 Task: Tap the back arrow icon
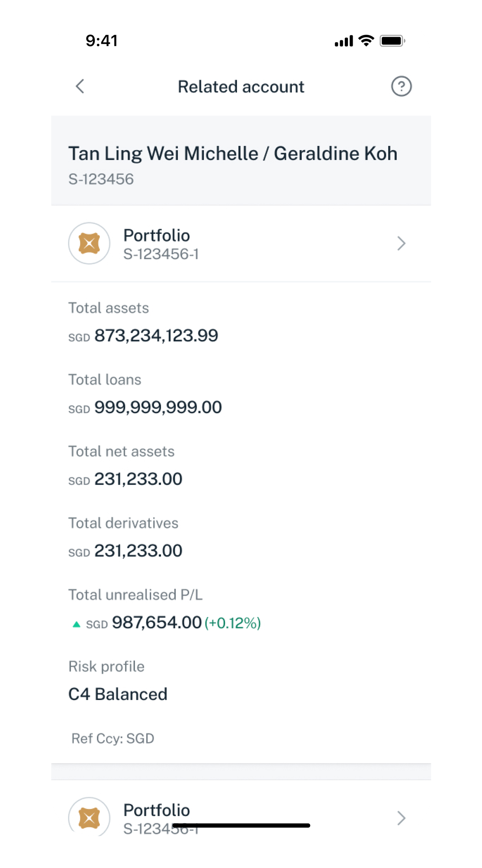pyautogui.click(x=80, y=86)
